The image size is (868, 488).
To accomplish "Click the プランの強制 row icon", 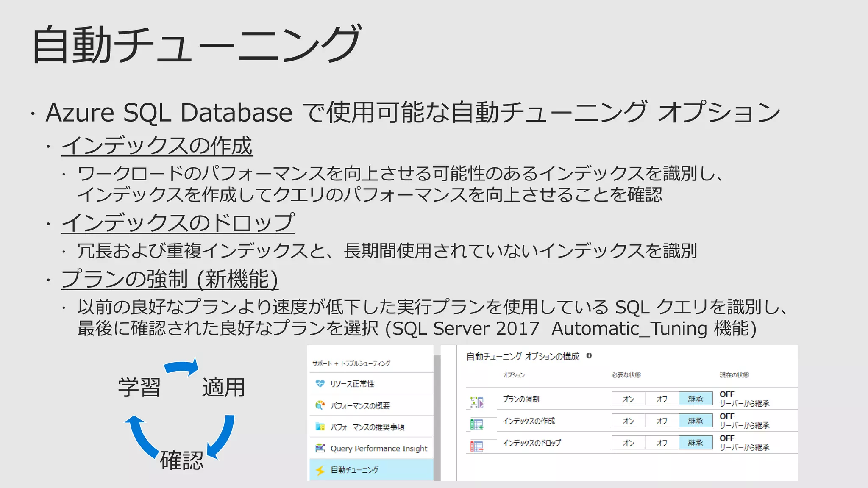I will [x=477, y=402].
